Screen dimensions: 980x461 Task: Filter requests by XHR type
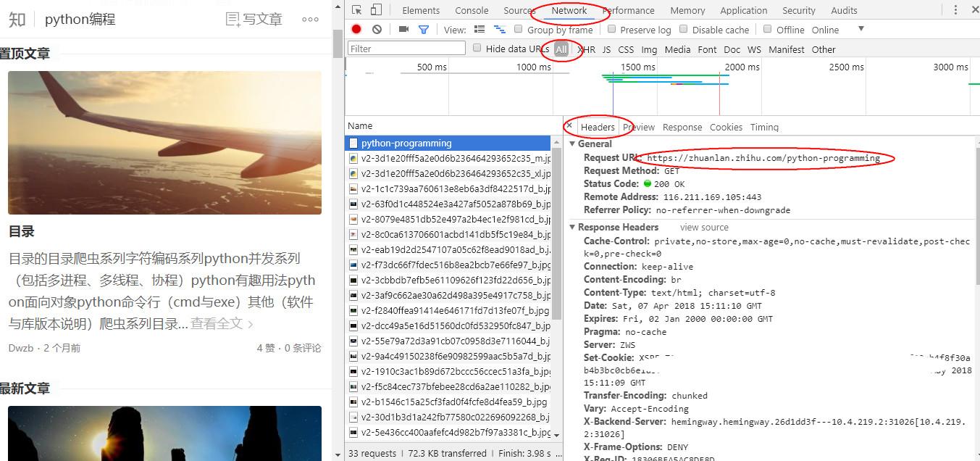pos(587,49)
